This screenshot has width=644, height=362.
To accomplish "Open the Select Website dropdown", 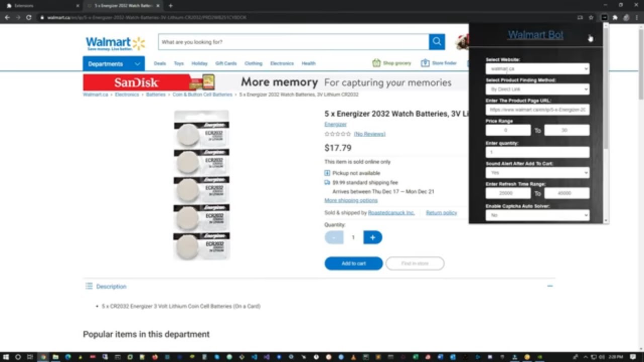I will pos(537,69).
